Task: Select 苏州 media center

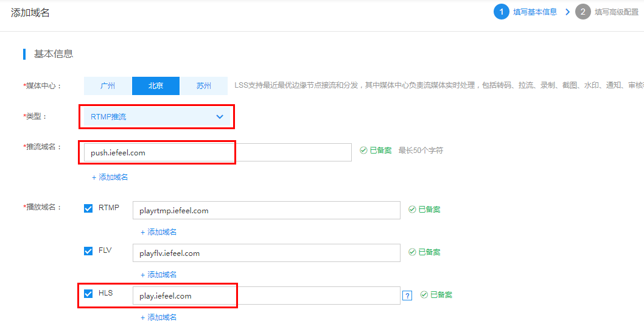Action: point(204,86)
